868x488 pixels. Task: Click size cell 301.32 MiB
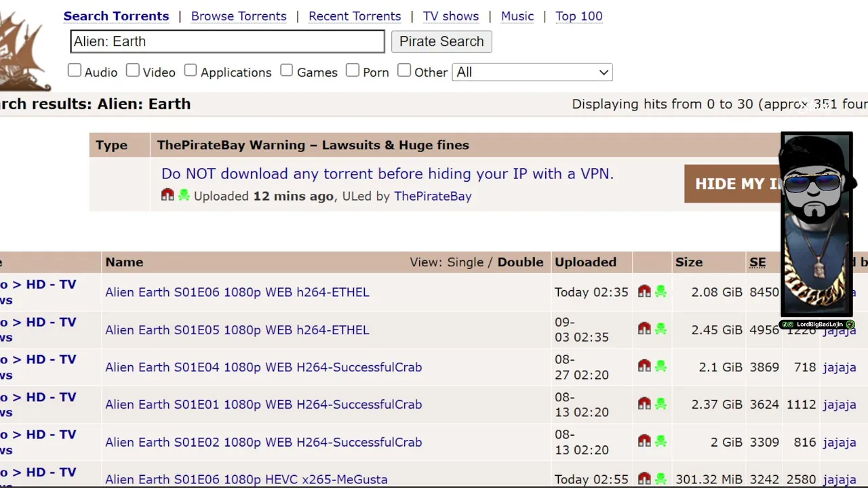tap(709, 480)
